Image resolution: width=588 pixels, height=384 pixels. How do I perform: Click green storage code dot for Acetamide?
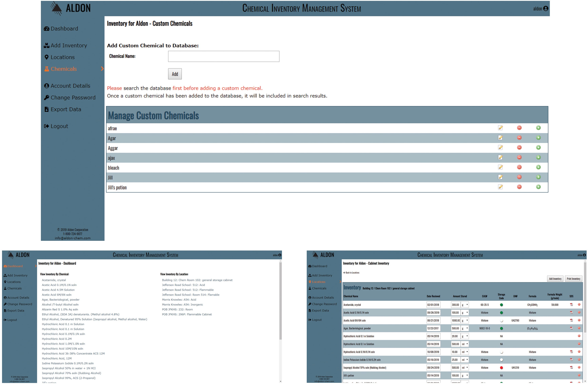coord(501,305)
